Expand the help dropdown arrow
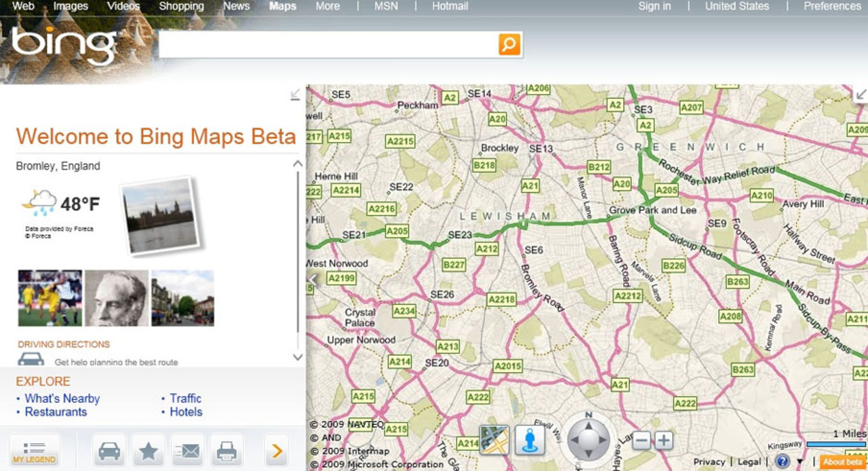The height and width of the screenshot is (471, 868). pyautogui.click(x=800, y=462)
